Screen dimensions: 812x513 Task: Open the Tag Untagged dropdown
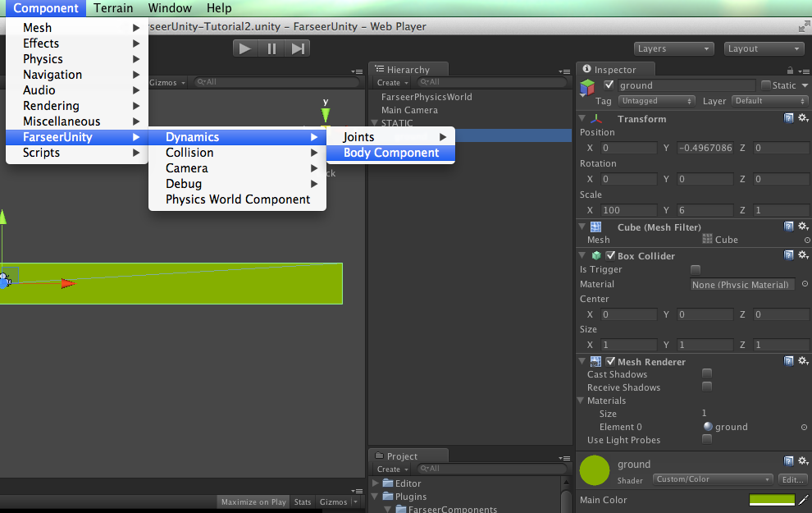(x=656, y=101)
